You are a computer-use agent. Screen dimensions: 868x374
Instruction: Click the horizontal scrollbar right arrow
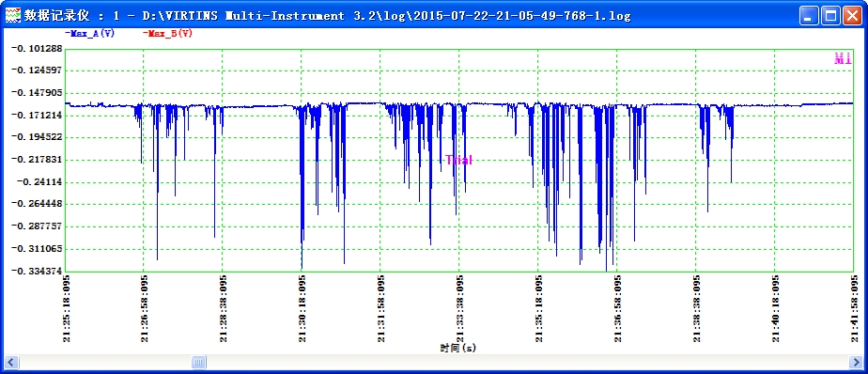(x=855, y=363)
